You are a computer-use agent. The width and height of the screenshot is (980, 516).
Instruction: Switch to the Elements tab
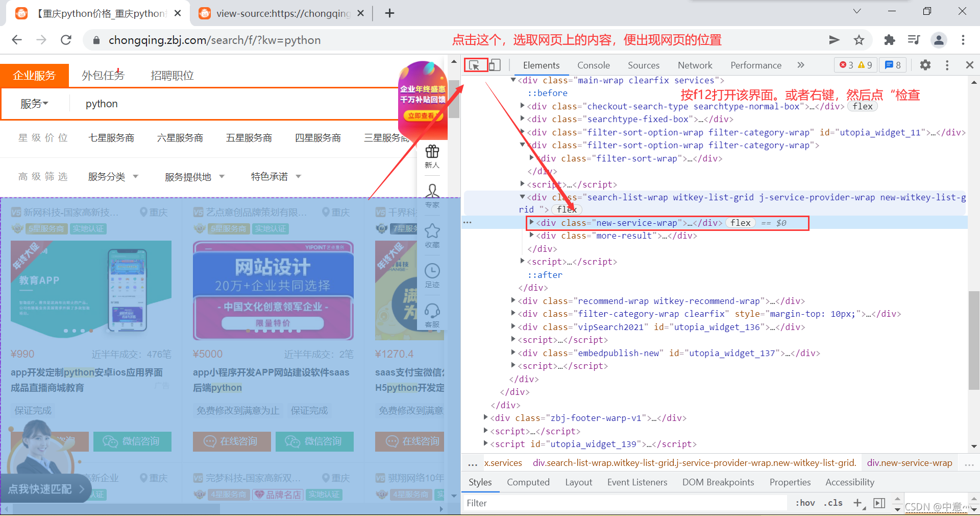(x=541, y=65)
